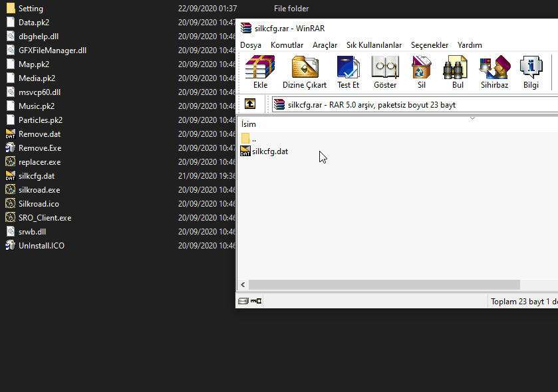Click the Ekle (Add) toolbar icon
558x392 pixels.
[260, 72]
